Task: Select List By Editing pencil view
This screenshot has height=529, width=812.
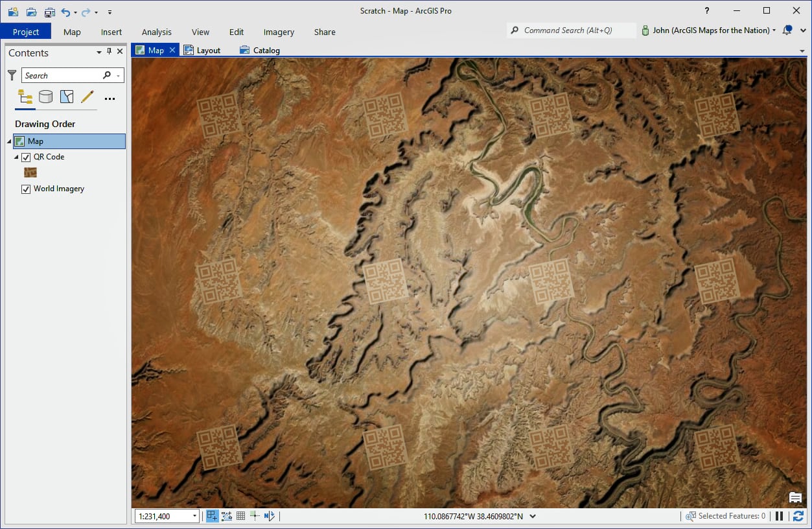Action: click(87, 97)
